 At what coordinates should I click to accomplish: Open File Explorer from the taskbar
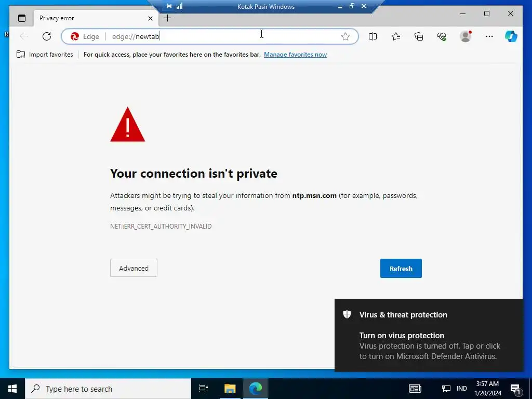point(230,389)
